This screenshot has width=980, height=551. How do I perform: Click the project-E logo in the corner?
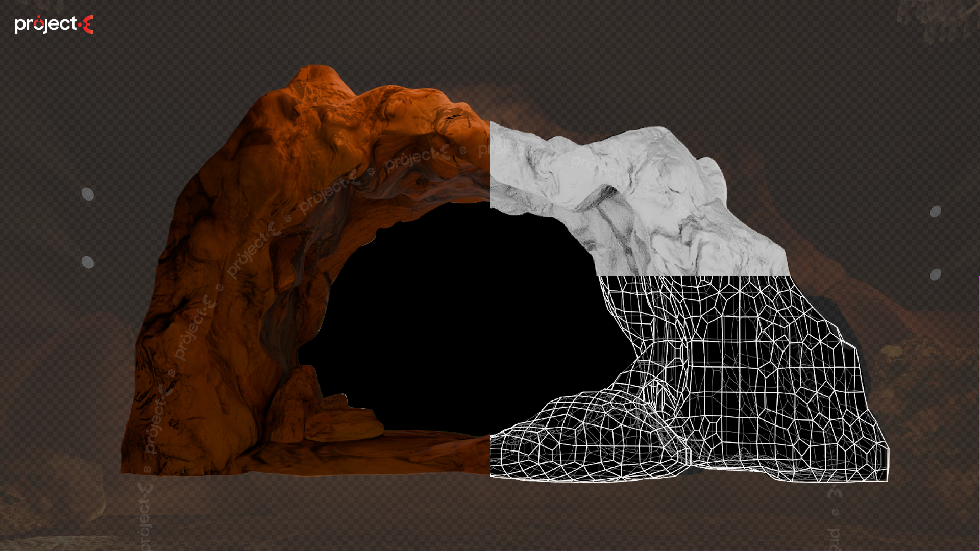pyautogui.click(x=54, y=24)
